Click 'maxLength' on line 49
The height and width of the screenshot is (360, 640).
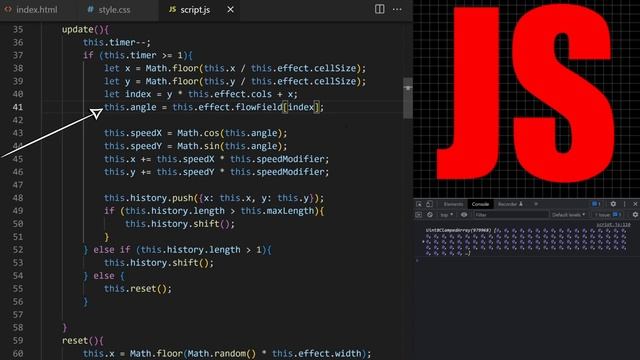[x=290, y=211]
